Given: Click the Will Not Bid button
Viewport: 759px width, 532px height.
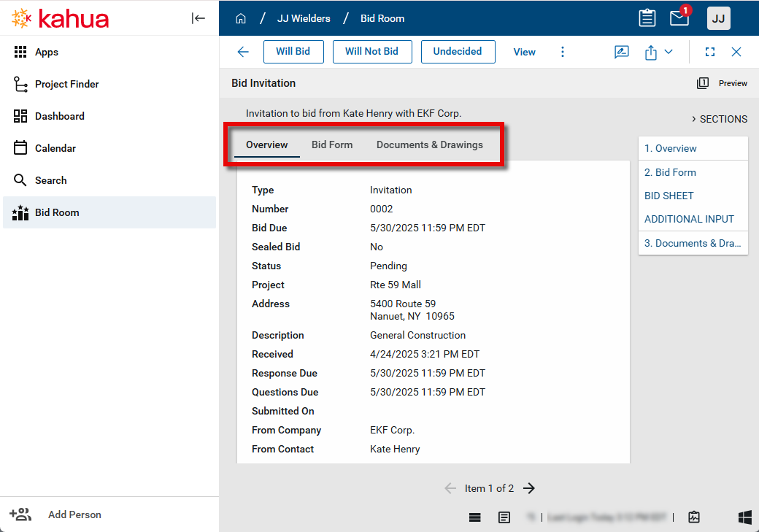Looking at the screenshot, I should 371,52.
